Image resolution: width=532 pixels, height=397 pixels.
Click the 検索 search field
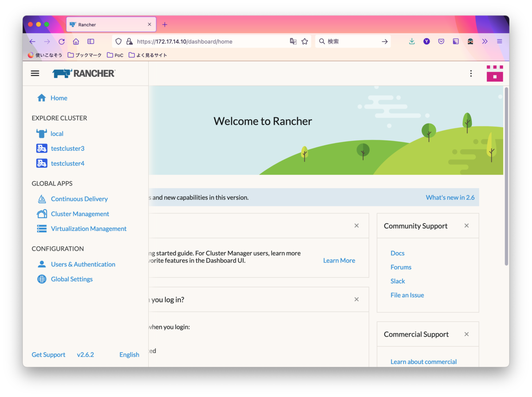(352, 42)
